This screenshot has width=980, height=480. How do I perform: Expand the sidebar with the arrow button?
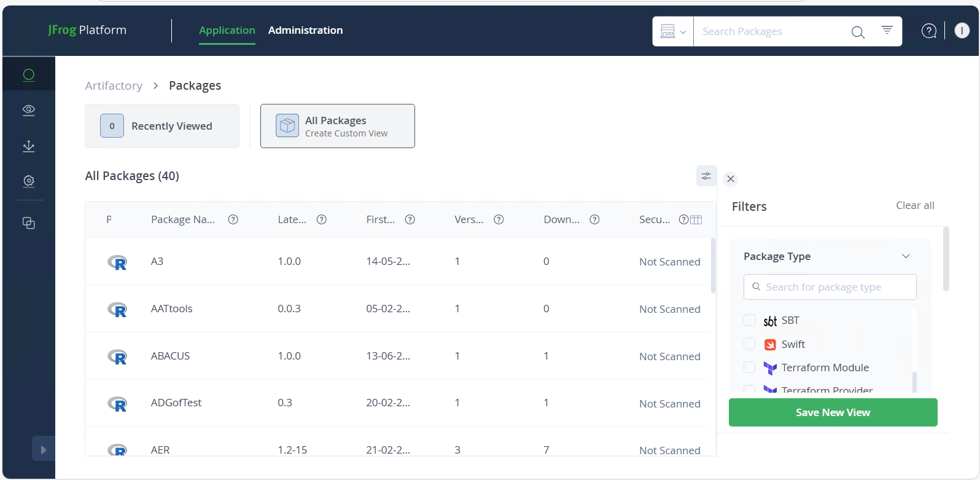tap(43, 449)
